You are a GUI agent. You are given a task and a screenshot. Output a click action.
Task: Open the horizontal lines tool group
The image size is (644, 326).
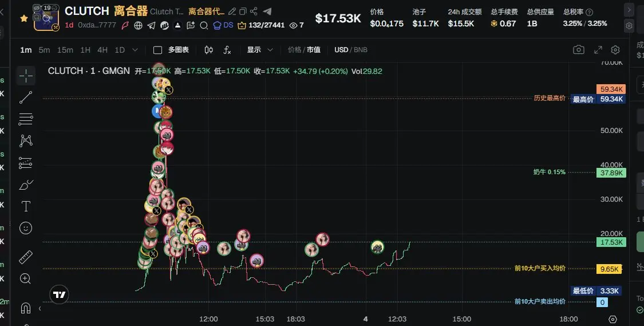pos(25,119)
